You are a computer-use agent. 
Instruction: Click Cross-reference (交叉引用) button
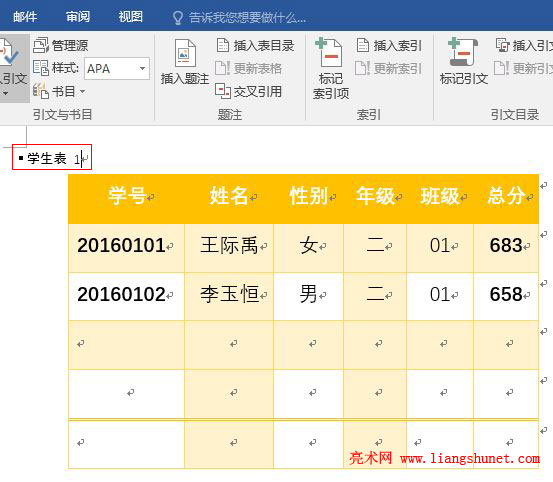click(x=249, y=91)
